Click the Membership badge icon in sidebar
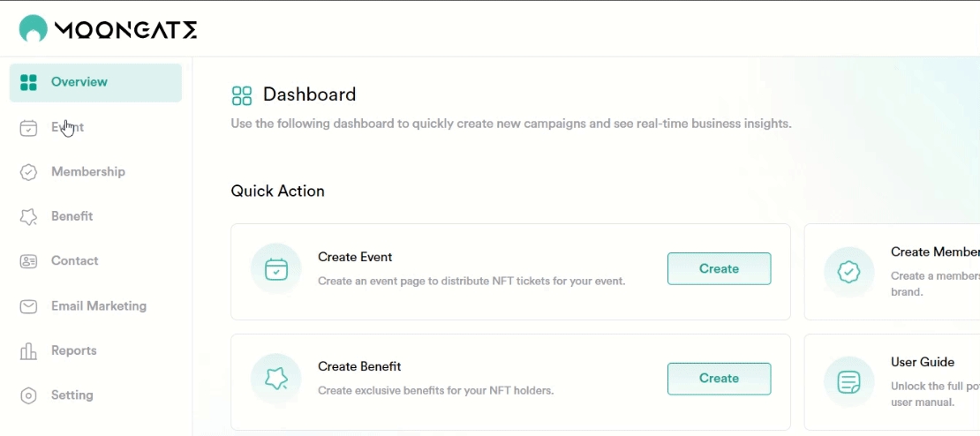 [x=28, y=172]
